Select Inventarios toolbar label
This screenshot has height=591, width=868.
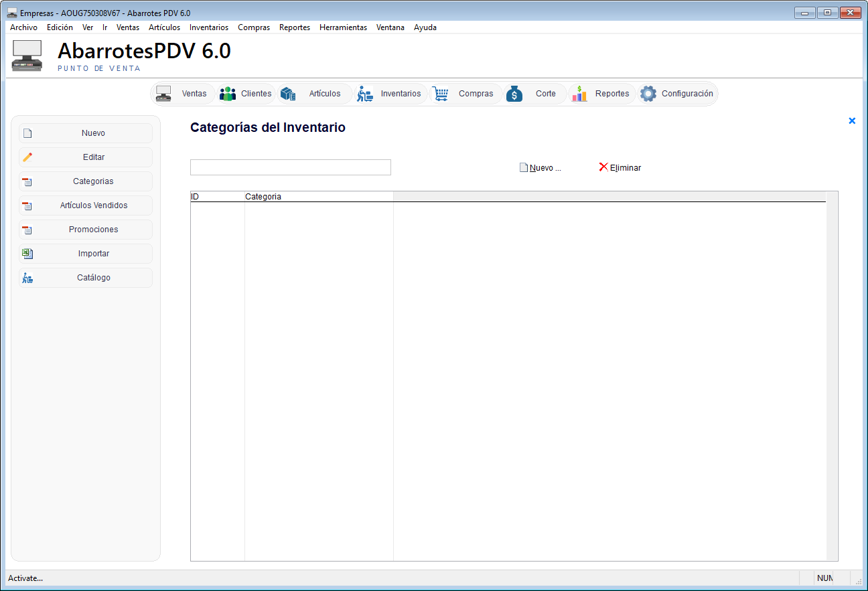pyautogui.click(x=401, y=94)
